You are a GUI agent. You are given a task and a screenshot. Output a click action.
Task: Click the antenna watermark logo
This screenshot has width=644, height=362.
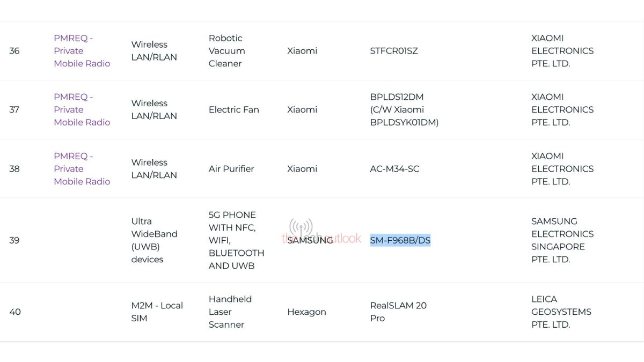[301, 228]
